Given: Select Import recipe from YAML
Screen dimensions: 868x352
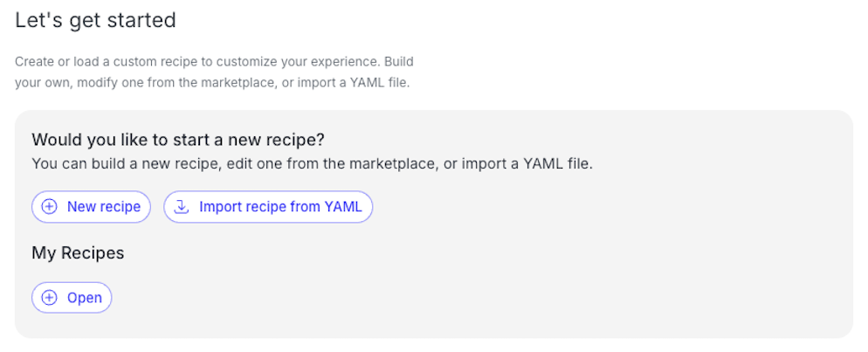Looking at the screenshot, I should (268, 207).
